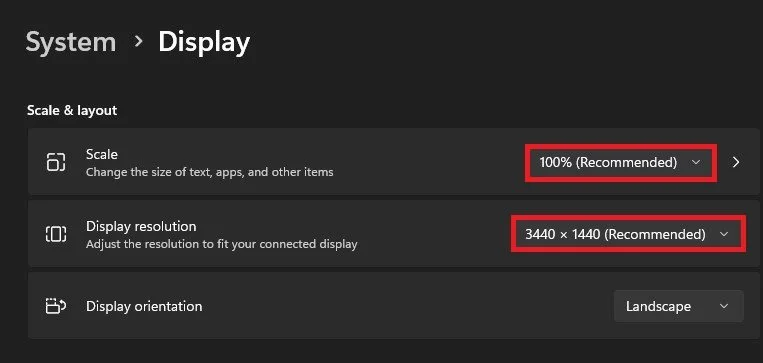The image size is (763, 363).
Task: Go back to System in the breadcrumb
Action: pos(71,42)
